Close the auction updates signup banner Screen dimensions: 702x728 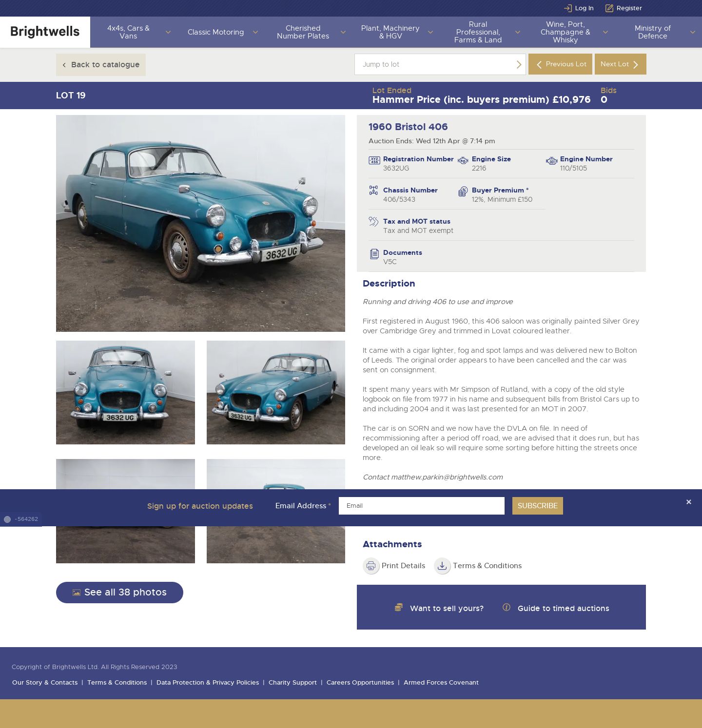689,502
